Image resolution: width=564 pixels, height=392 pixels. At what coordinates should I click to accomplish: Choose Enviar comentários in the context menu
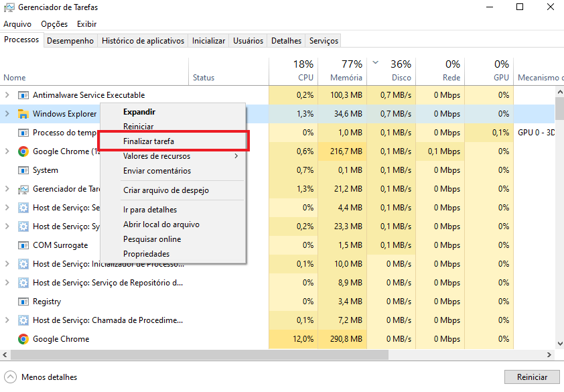173,171
